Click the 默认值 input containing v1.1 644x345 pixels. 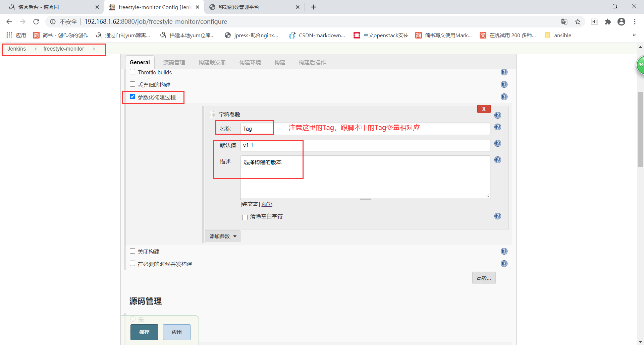tap(365, 145)
